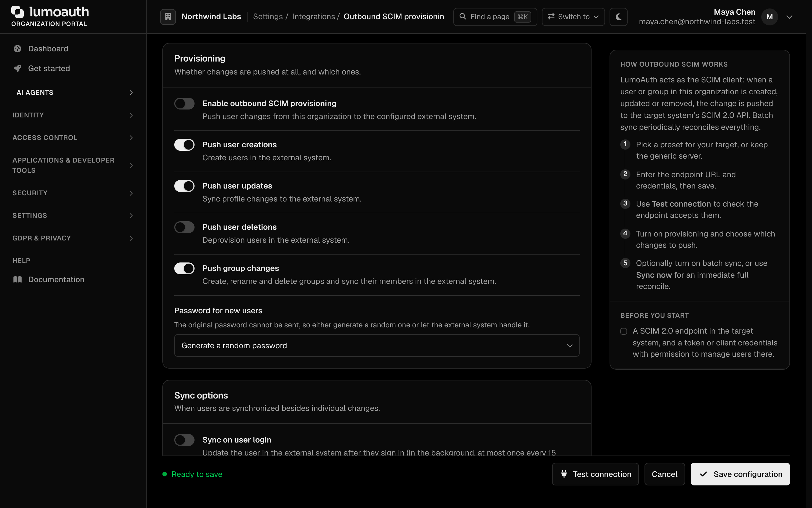Click the Find a page search field
The height and width of the screenshot is (508, 812).
point(495,16)
